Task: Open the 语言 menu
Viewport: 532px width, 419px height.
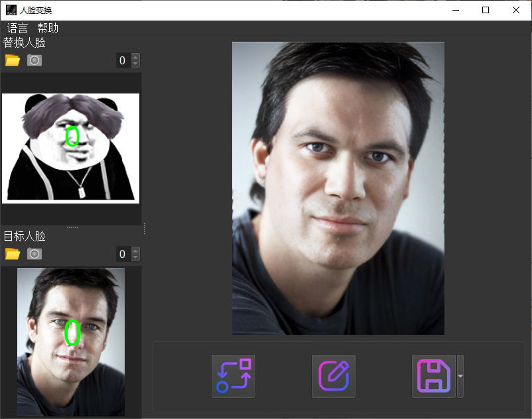Action: (18, 28)
